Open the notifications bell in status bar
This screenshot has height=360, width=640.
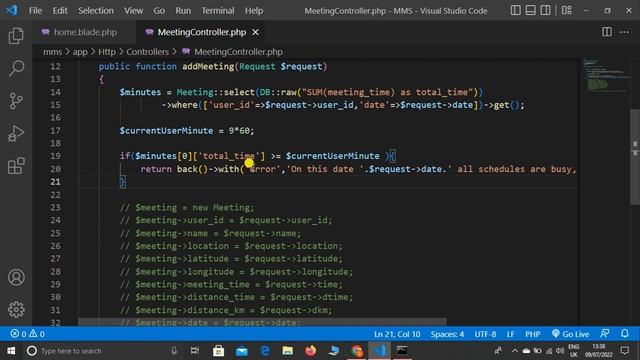tap(624, 334)
